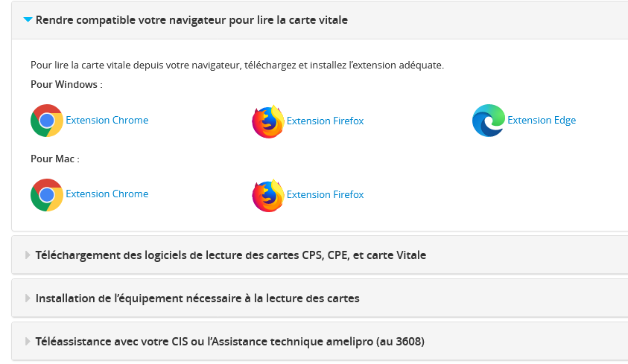
Task: Click the 'Rendre compatible votre navigateur' heading
Action: [x=191, y=20]
